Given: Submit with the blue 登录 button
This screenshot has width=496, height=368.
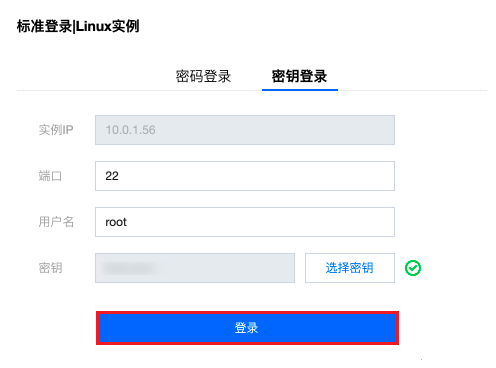Looking at the screenshot, I should tap(247, 328).
